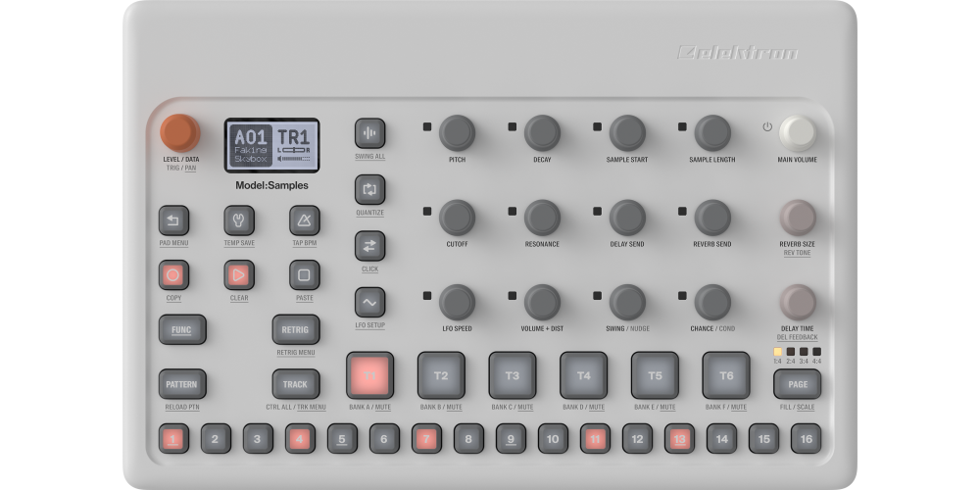980x490 pixels.
Task: Click the Delay Send knob
Action: point(627,218)
